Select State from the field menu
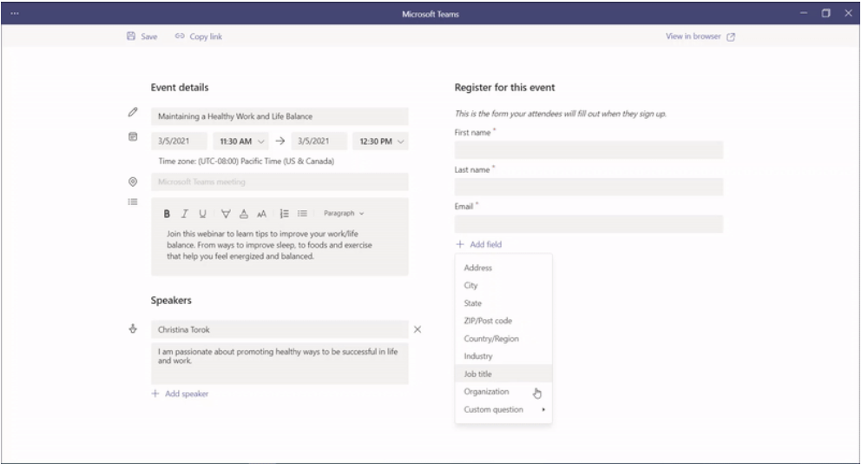 pyautogui.click(x=503, y=303)
